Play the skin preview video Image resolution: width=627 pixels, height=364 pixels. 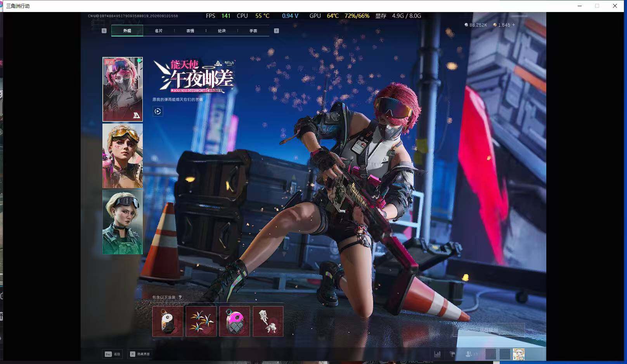pyautogui.click(x=158, y=111)
